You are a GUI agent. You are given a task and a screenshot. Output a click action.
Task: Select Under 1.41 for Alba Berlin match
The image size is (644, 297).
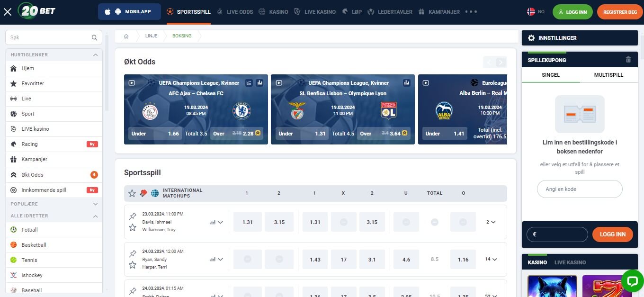(x=445, y=134)
